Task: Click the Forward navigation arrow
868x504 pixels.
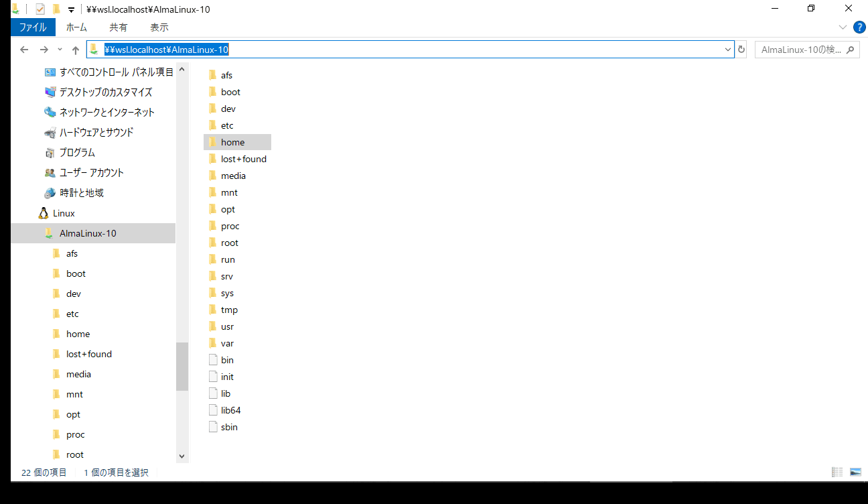Action: [44, 50]
